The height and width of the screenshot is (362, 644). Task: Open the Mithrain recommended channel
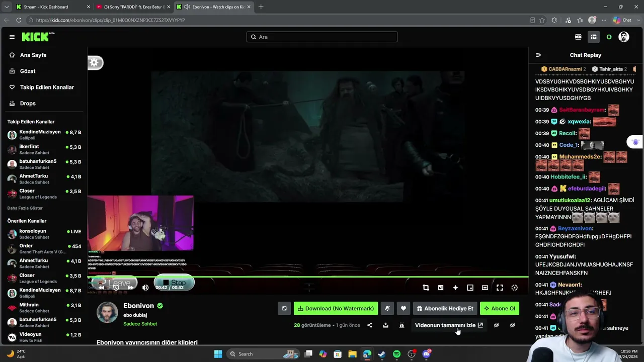44,308
